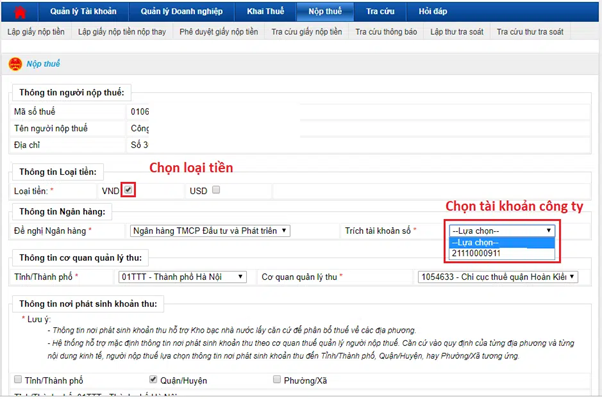602x399 pixels.
Task: Open the Quản lý Tài khoản menu
Action: pyautogui.click(x=83, y=12)
